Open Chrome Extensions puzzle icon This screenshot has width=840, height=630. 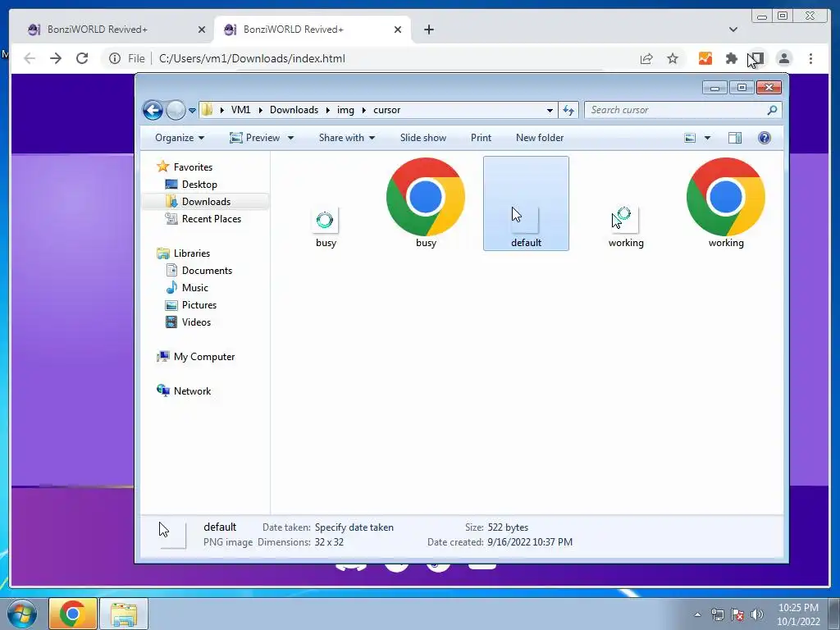click(x=731, y=58)
